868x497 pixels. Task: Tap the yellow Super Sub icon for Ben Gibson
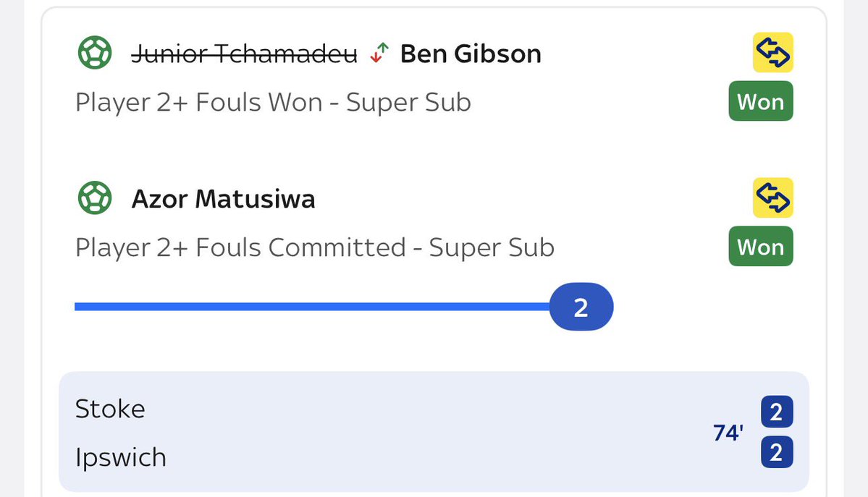tap(772, 53)
